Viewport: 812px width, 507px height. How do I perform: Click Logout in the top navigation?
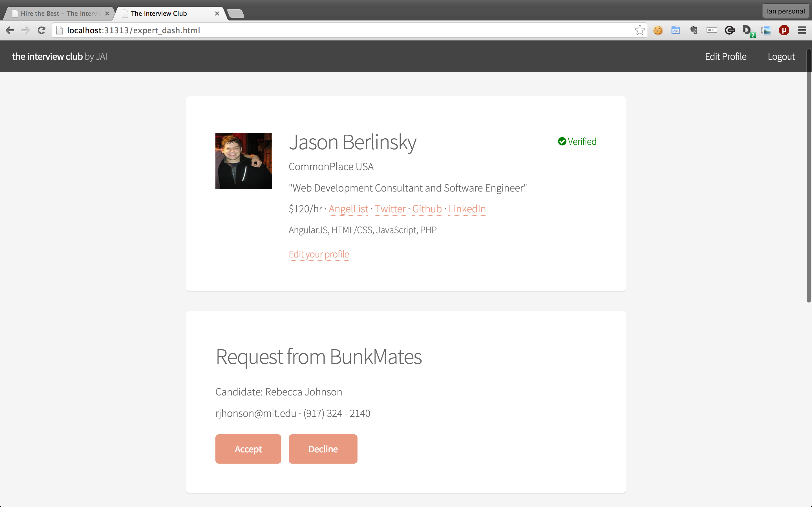click(x=781, y=57)
